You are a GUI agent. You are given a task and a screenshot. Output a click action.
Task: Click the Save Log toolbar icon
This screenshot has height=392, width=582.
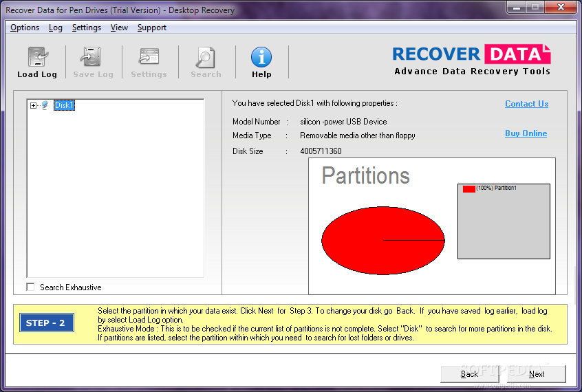coord(91,57)
